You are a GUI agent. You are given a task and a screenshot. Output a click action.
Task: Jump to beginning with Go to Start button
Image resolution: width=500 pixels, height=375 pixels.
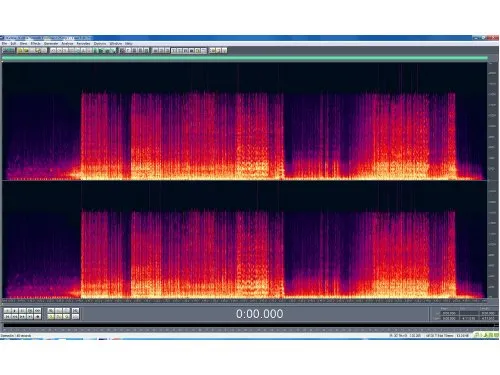[7, 317]
